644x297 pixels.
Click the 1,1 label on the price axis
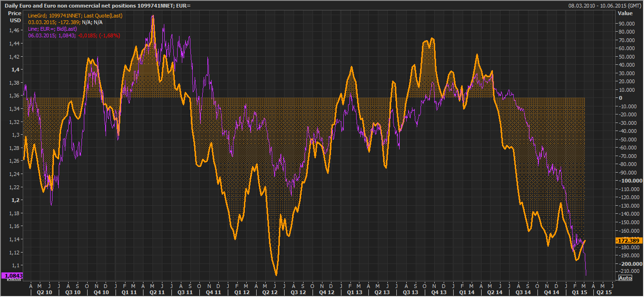(17, 265)
